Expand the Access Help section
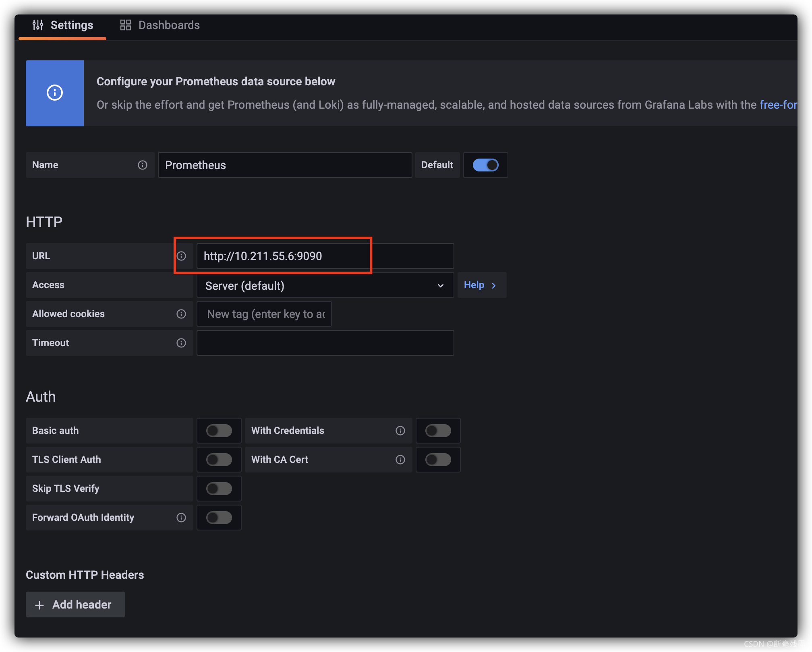 [x=482, y=285]
